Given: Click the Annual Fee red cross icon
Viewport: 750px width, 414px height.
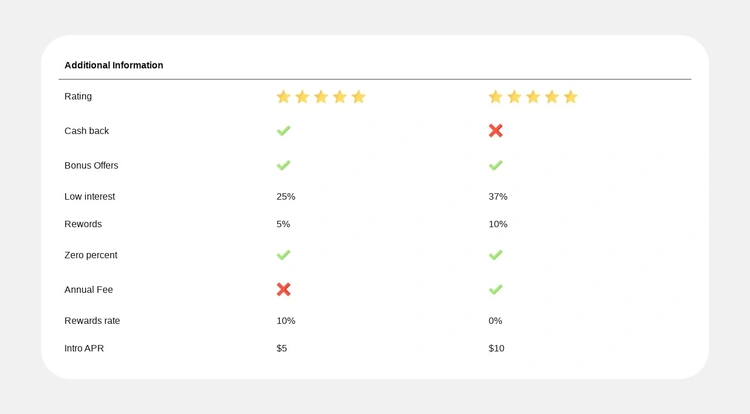Looking at the screenshot, I should tap(284, 289).
